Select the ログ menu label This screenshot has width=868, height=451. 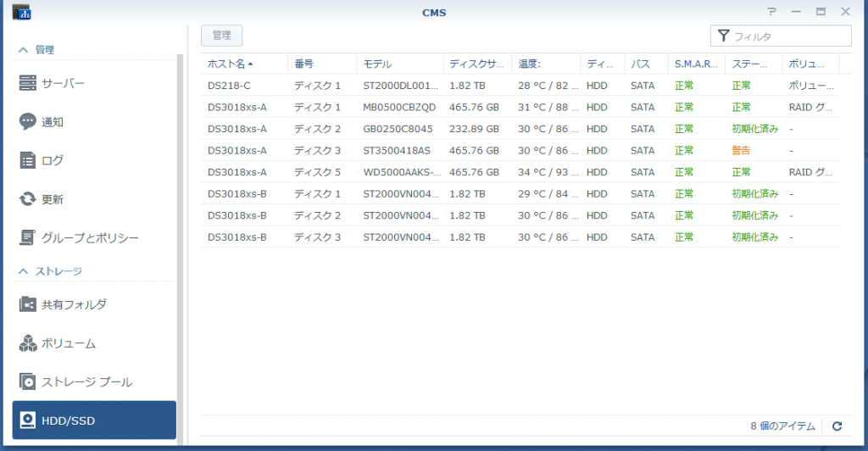(53, 160)
